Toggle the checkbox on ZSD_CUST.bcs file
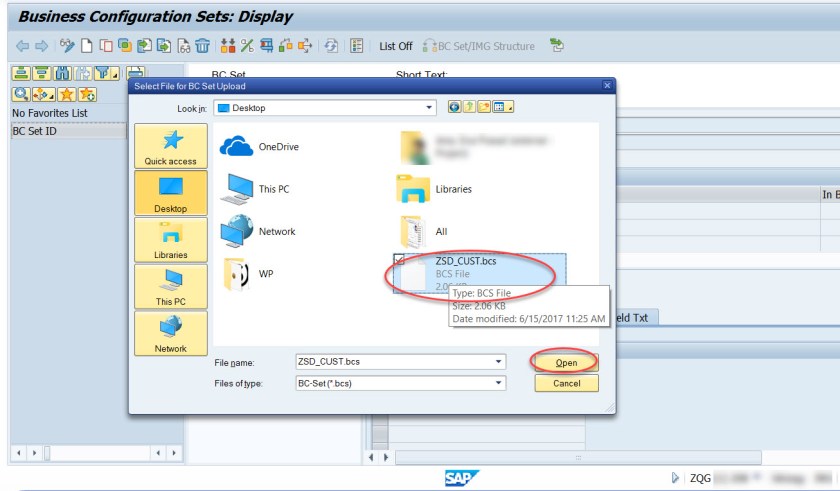This screenshot has width=840, height=491. click(400, 260)
